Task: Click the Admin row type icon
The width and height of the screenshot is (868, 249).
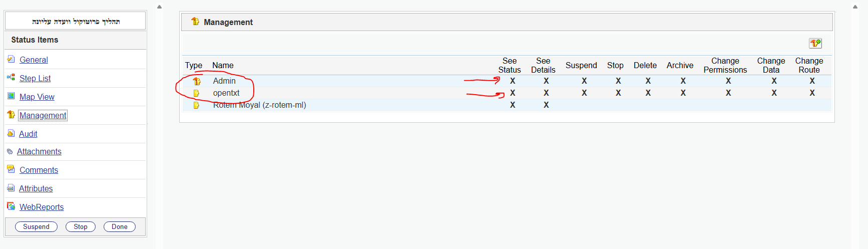Action: pyautogui.click(x=197, y=81)
